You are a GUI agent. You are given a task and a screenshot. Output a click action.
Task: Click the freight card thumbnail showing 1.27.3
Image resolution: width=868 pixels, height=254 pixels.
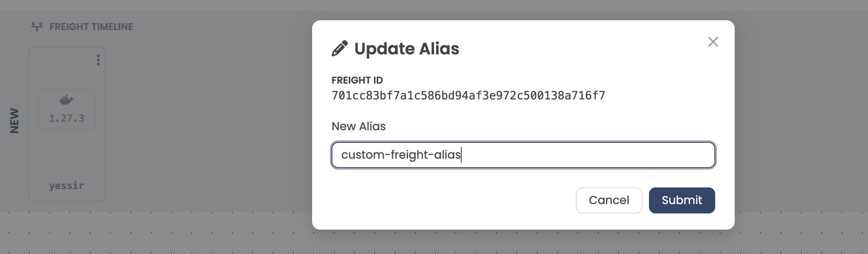pos(67,109)
